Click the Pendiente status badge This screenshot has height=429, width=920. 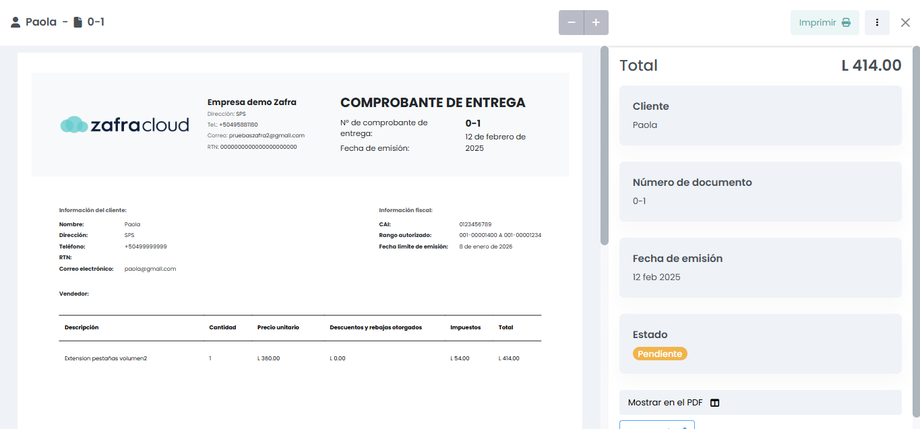point(659,354)
